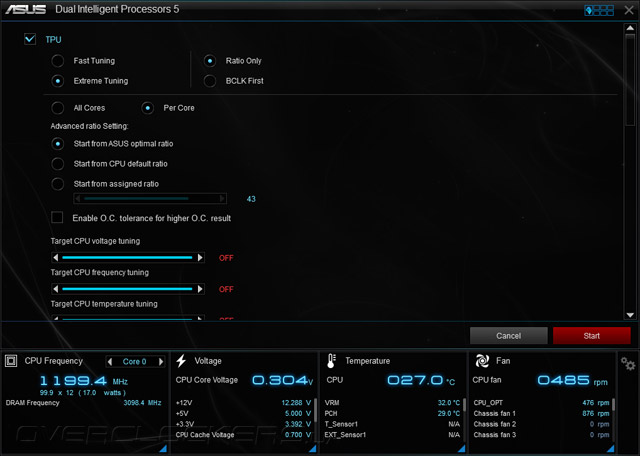Open monitor settings gear icon
This screenshot has width=640, height=456.
coord(628,363)
